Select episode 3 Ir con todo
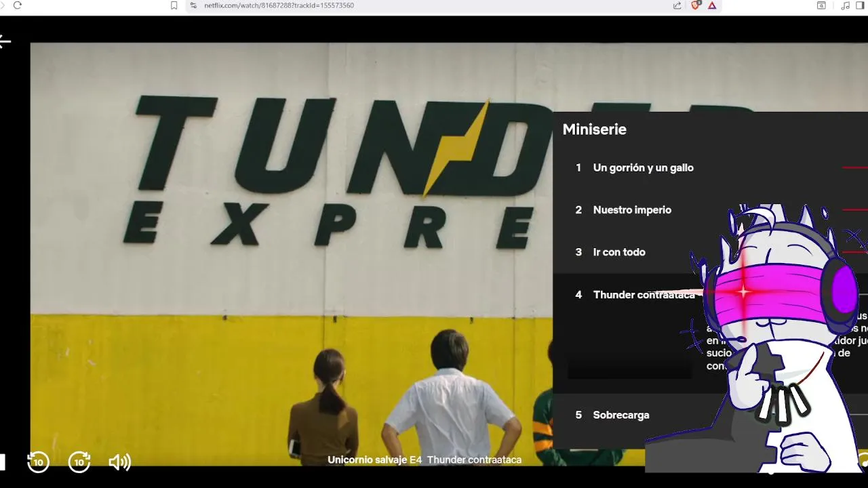This screenshot has height=488, width=868. coord(710,252)
